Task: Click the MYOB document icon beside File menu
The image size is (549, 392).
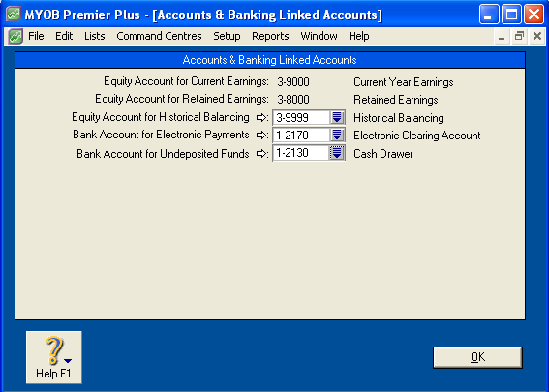Action: [15, 36]
